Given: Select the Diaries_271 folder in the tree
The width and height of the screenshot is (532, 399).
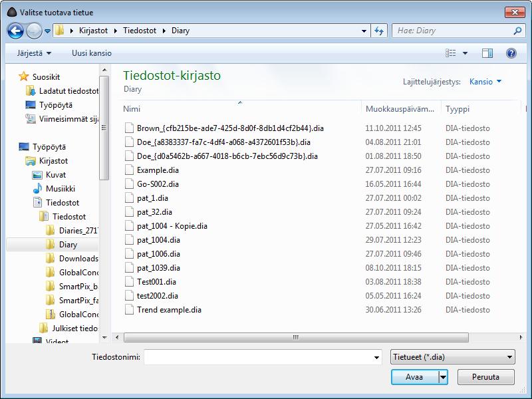Looking at the screenshot, I should 78,231.
